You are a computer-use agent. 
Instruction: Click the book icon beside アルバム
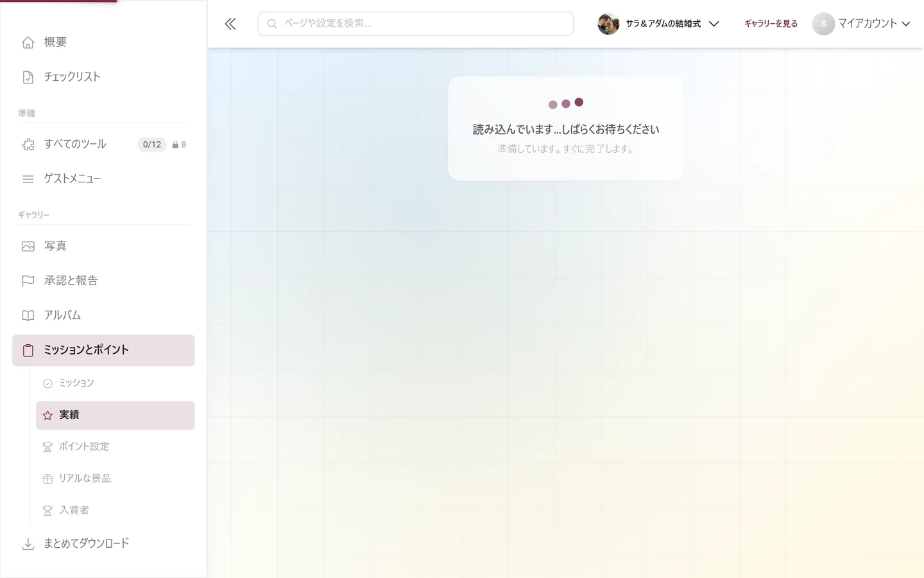tap(28, 315)
